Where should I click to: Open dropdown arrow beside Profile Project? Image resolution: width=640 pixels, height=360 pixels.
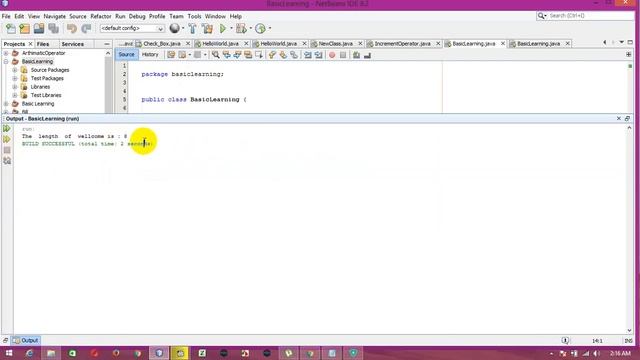pos(270,29)
